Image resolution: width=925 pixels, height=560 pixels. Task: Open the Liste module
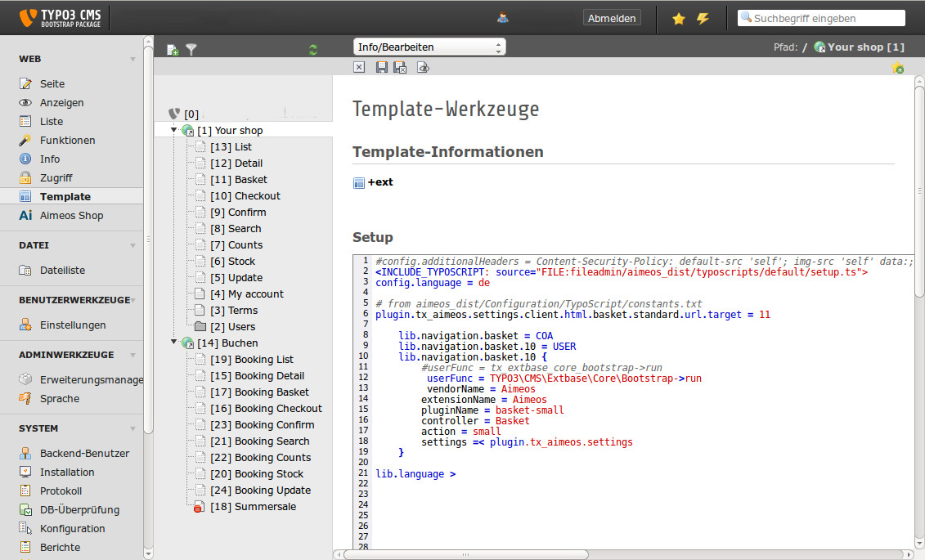click(52, 122)
